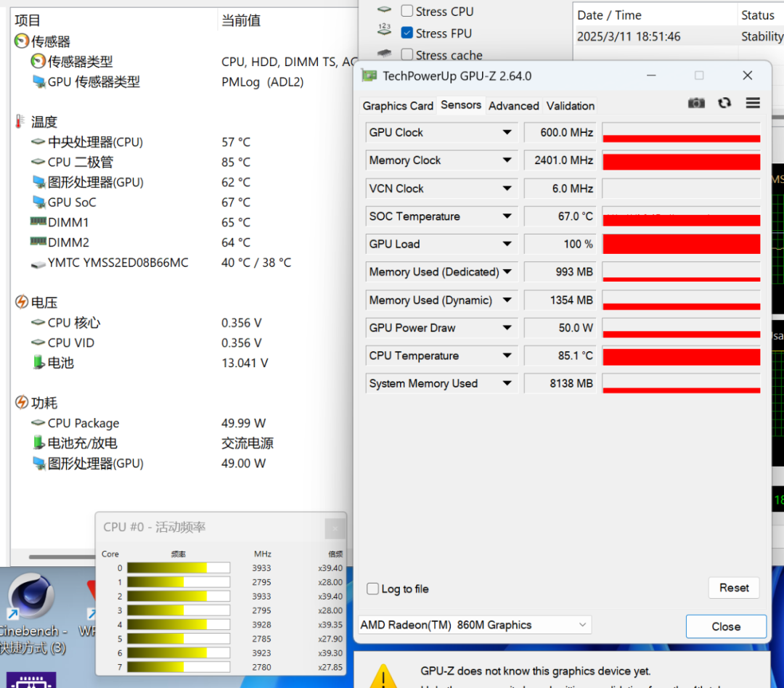Click the 中央处理器(CPU) chip icon
784x688 pixels.
point(38,142)
